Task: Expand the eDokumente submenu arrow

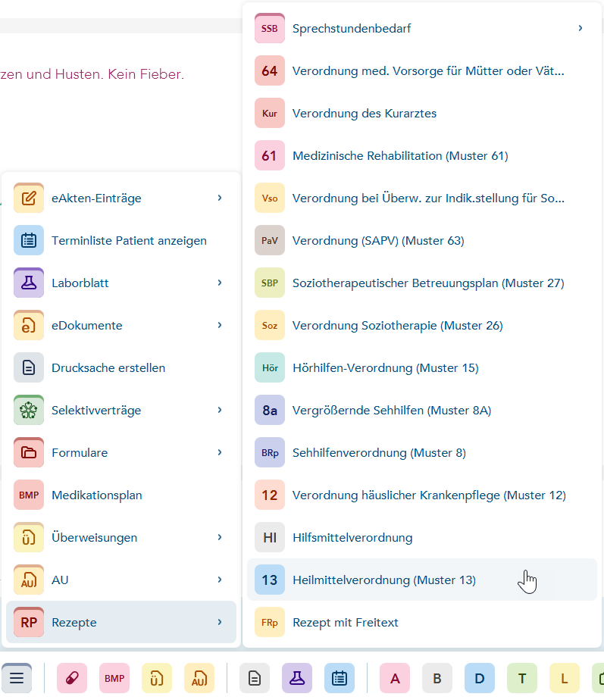Action: click(220, 325)
